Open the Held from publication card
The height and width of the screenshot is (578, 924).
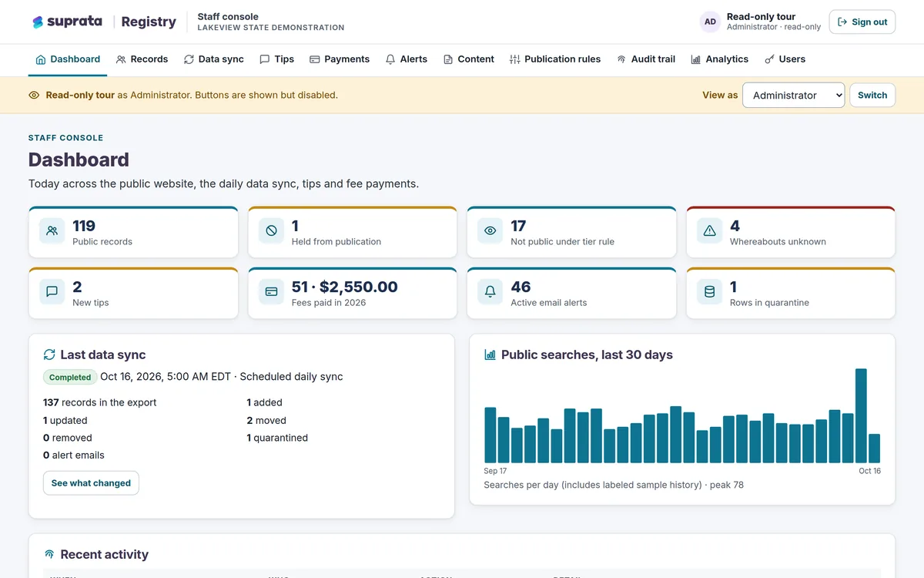353,232
